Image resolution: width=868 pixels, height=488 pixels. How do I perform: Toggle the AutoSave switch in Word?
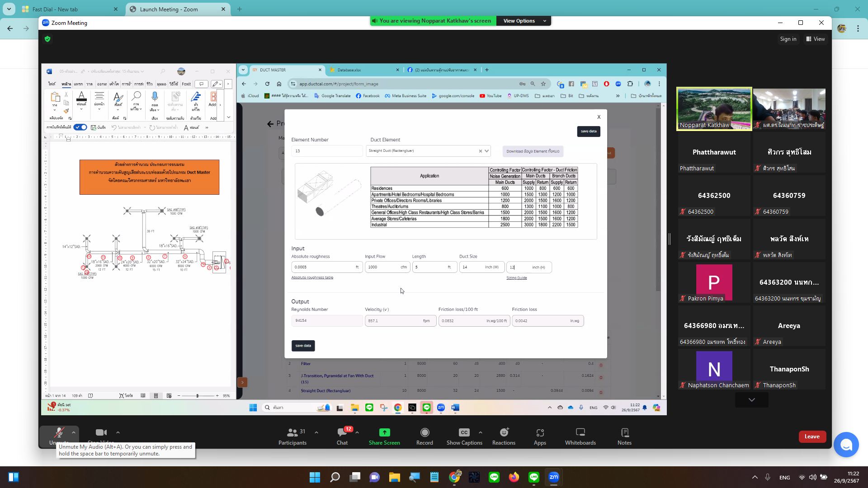point(80,127)
